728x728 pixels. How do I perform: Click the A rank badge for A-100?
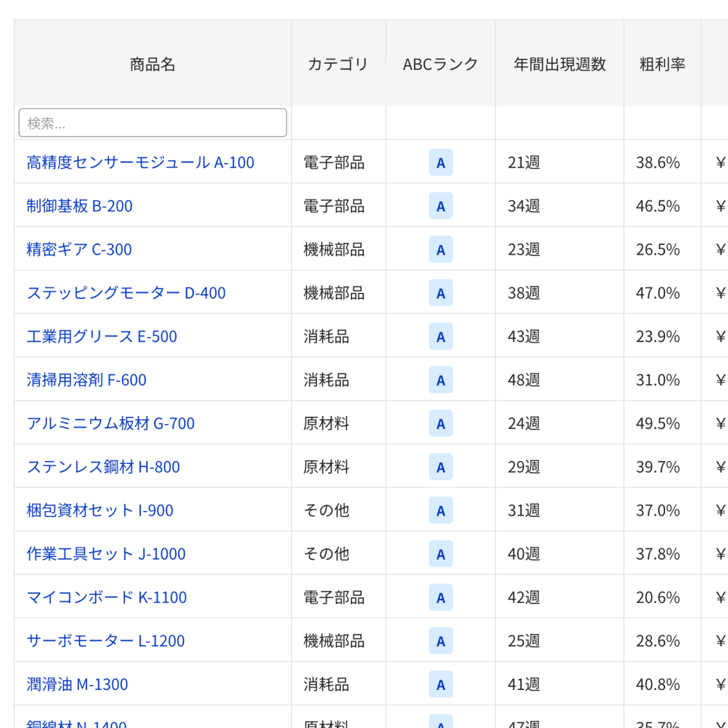(x=441, y=163)
